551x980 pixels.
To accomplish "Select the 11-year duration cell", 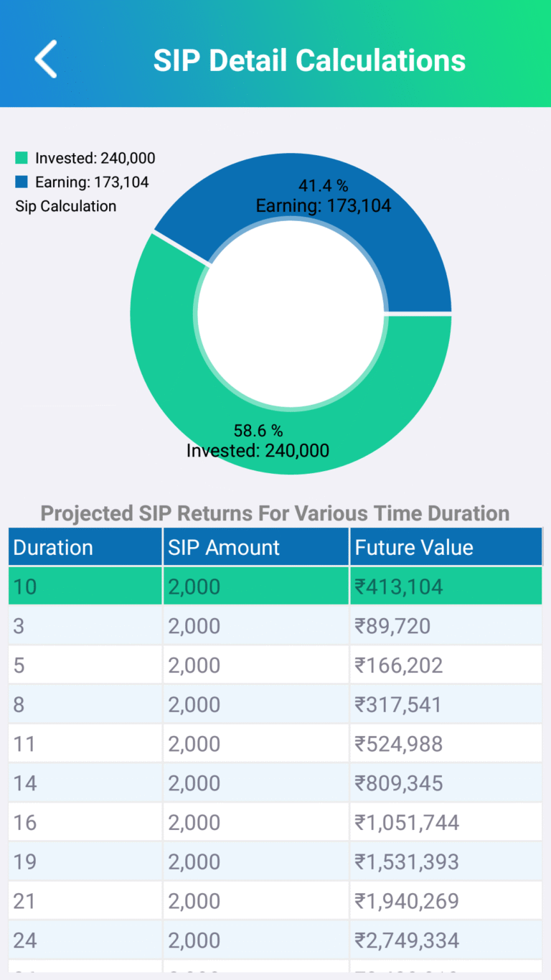I will point(85,744).
